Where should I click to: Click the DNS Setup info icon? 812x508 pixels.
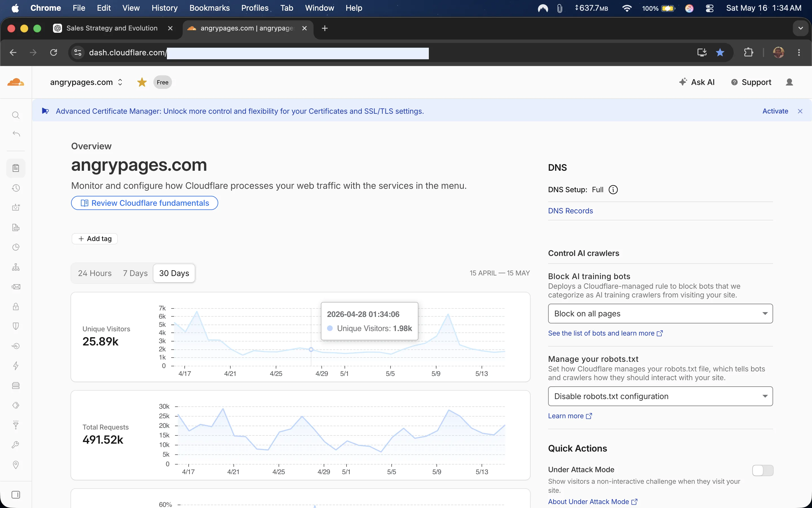pyautogui.click(x=613, y=190)
